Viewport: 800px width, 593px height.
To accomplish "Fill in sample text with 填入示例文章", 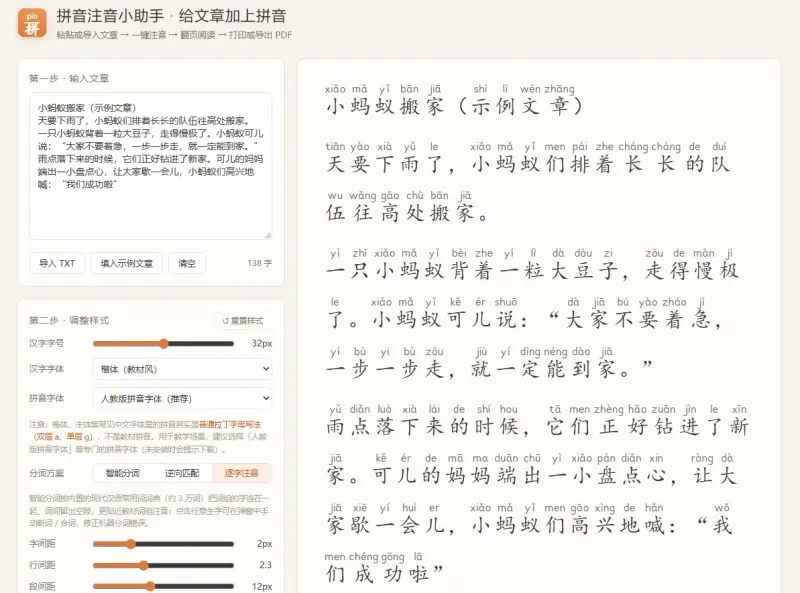I will [x=127, y=263].
